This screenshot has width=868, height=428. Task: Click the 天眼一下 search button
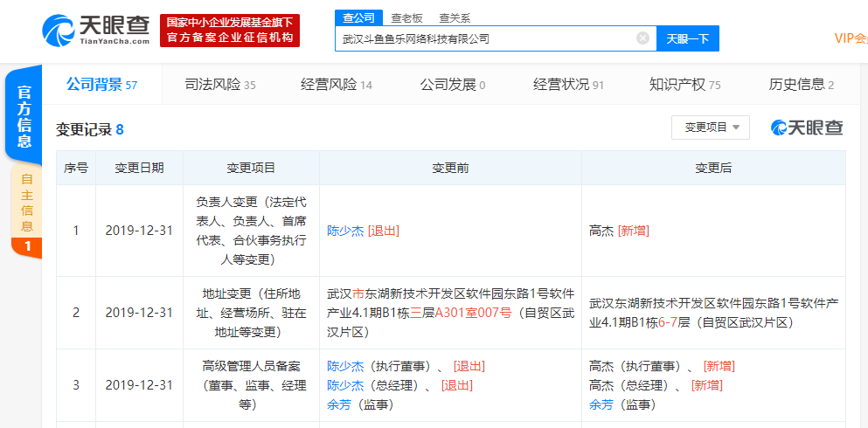point(688,38)
